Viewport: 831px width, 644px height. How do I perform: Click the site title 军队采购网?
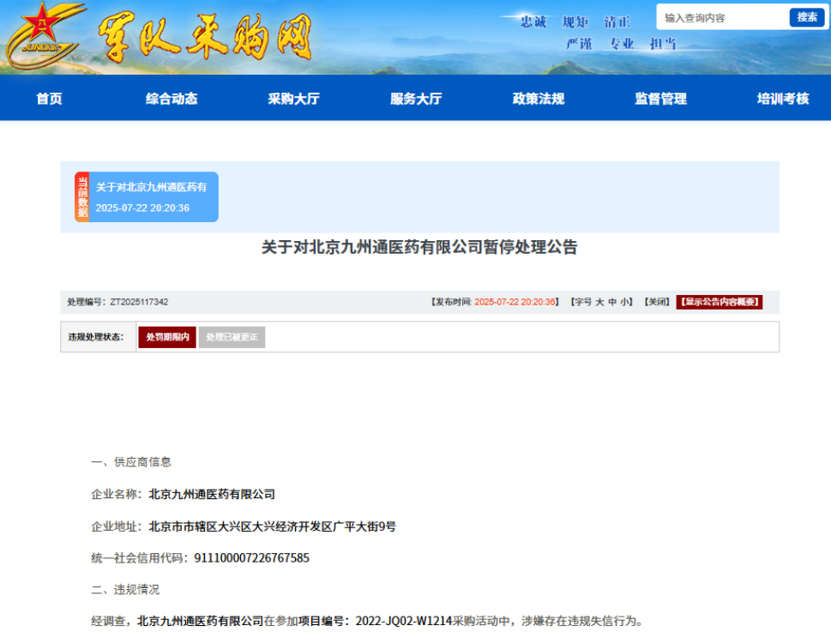[x=205, y=36]
